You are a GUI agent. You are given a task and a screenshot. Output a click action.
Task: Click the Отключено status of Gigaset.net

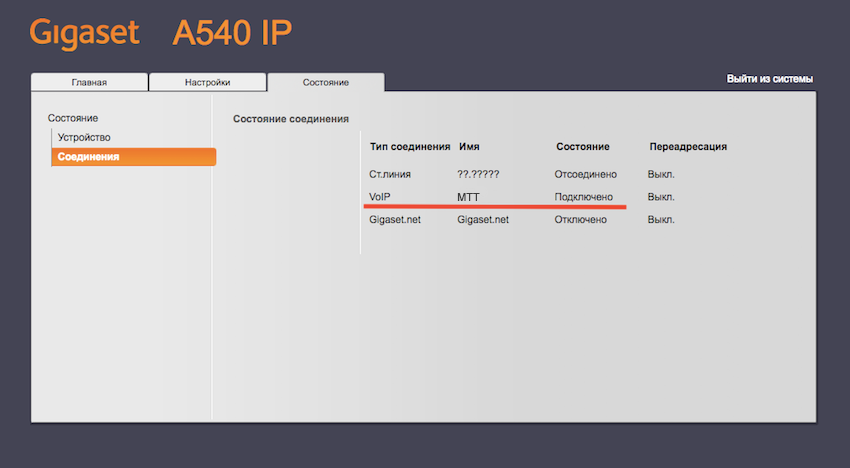580,219
